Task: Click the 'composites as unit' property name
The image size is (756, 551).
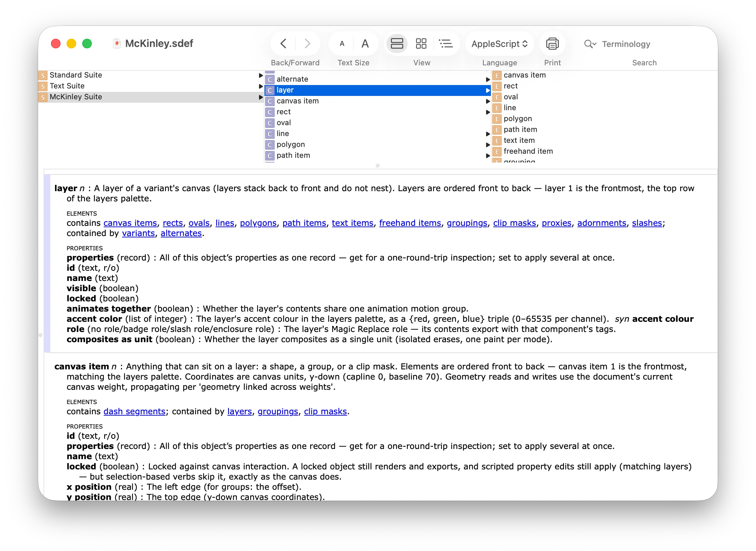Action: [x=109, y=339]
